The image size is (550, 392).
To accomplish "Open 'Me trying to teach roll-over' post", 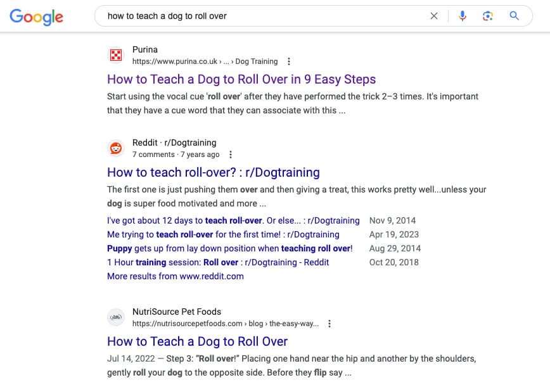I will 223,234.
